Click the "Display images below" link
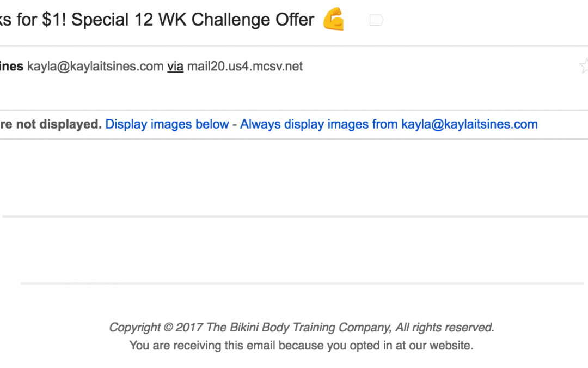Screen dimensions: 588x368 pyautogui.click(x=167, y=124)
